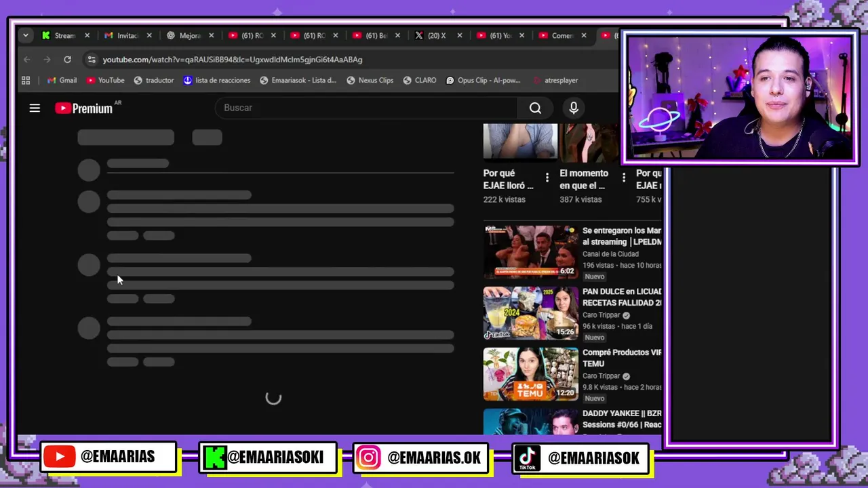Close the Stream tab

pyautogui.click(x=87, y=35)
